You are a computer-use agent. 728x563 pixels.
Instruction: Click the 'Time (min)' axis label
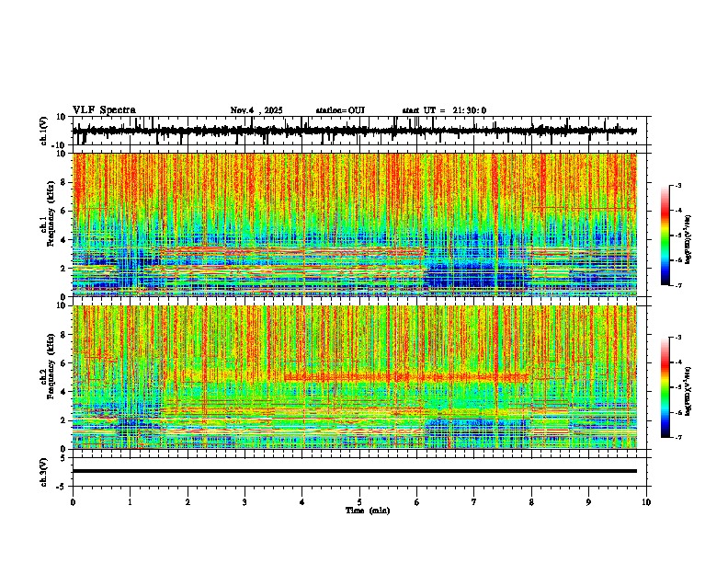tap(368, 511)
